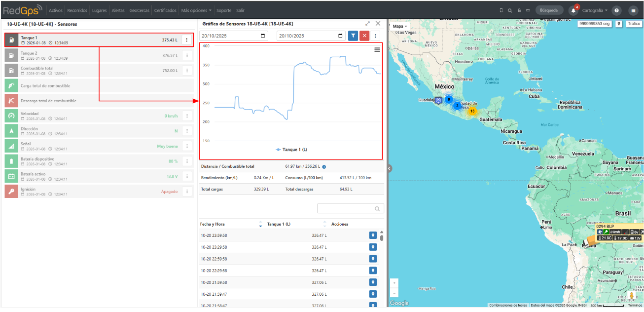This screenshot has height=312, width=644.
Task: Toggle the Tráfico map layer
Action: [x=634, y=24]
